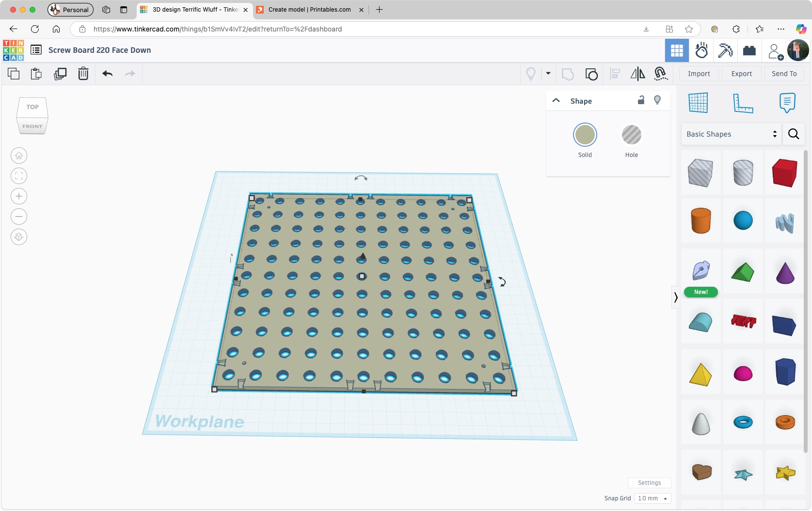Collapse the shapes sidebar panel
This screenshot has width=812, height=511.
675,297
